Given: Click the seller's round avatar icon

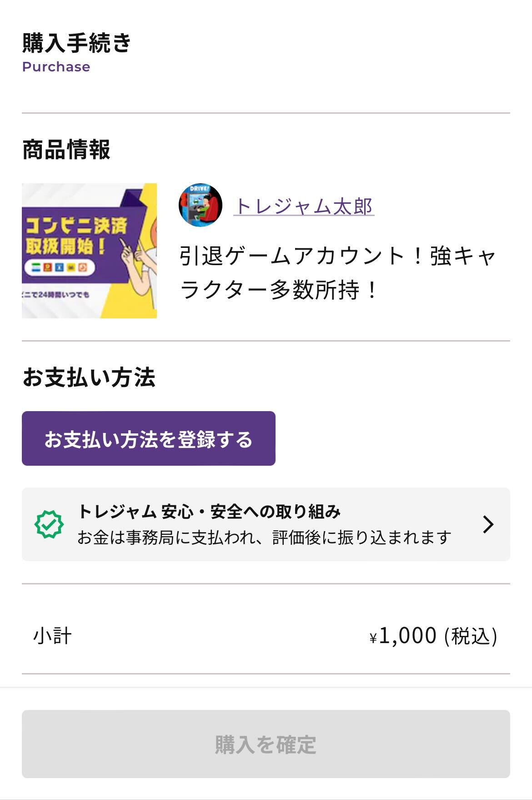Looking at the screenshot, I should [x=201, y=206].
